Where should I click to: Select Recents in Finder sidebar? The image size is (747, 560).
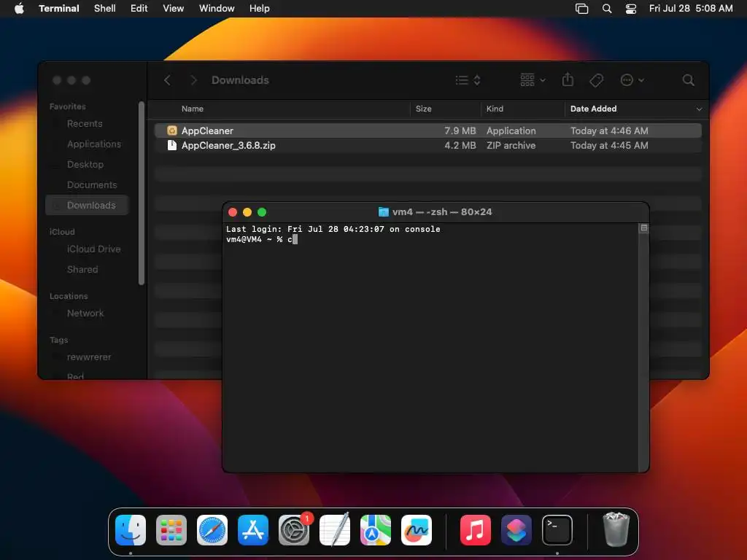tap(88, 124)
